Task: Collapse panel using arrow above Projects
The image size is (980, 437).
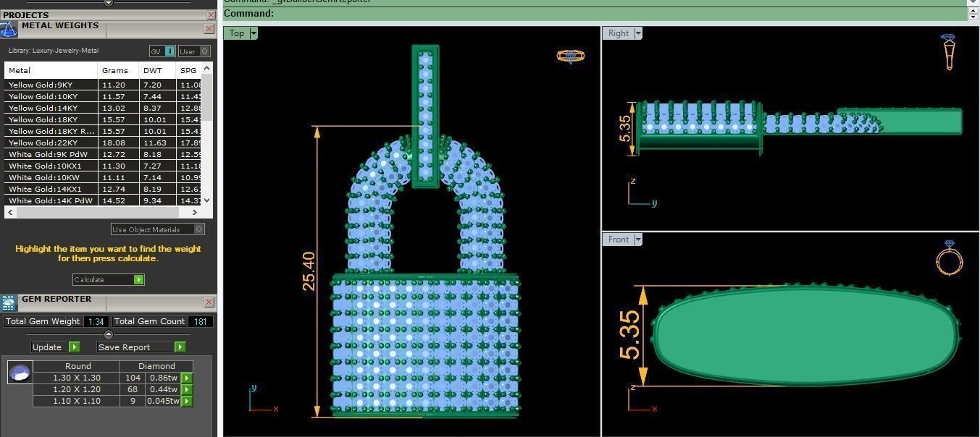Action: (x=109, y=3)
